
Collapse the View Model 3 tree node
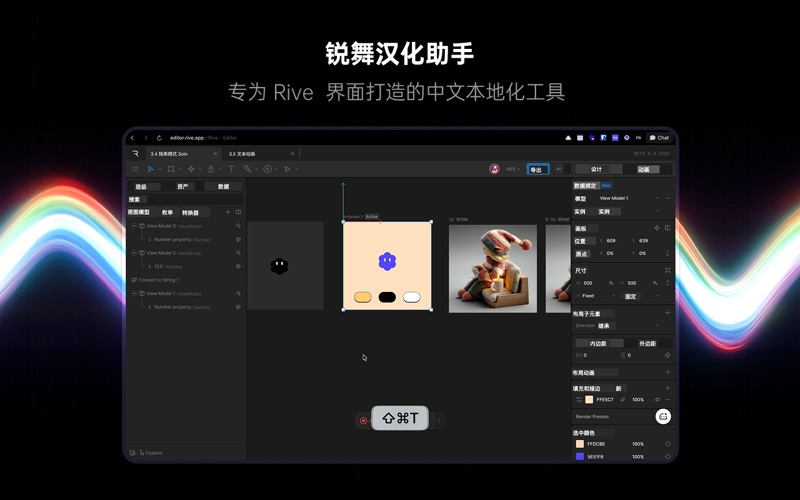(x=134, y=226)
